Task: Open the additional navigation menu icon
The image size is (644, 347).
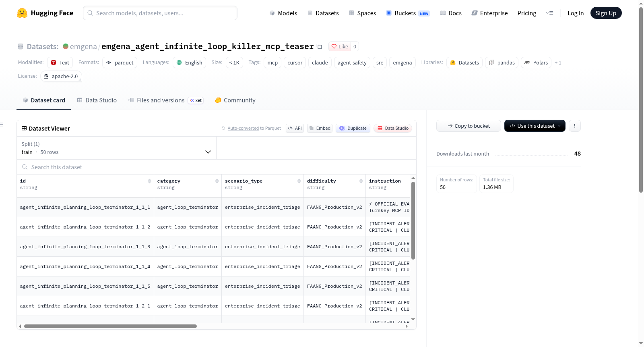Action: tap(549, 13)
